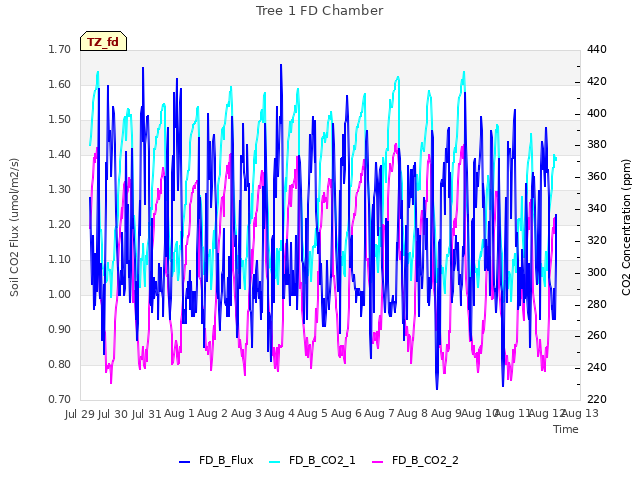Click the Aug 2 date tick label
Viewport: 640px width, 480px height.
click(x=213, y=414)
